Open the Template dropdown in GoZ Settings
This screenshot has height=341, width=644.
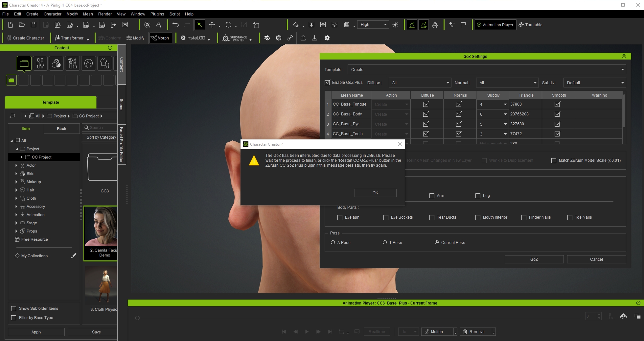tap(487, 69)
